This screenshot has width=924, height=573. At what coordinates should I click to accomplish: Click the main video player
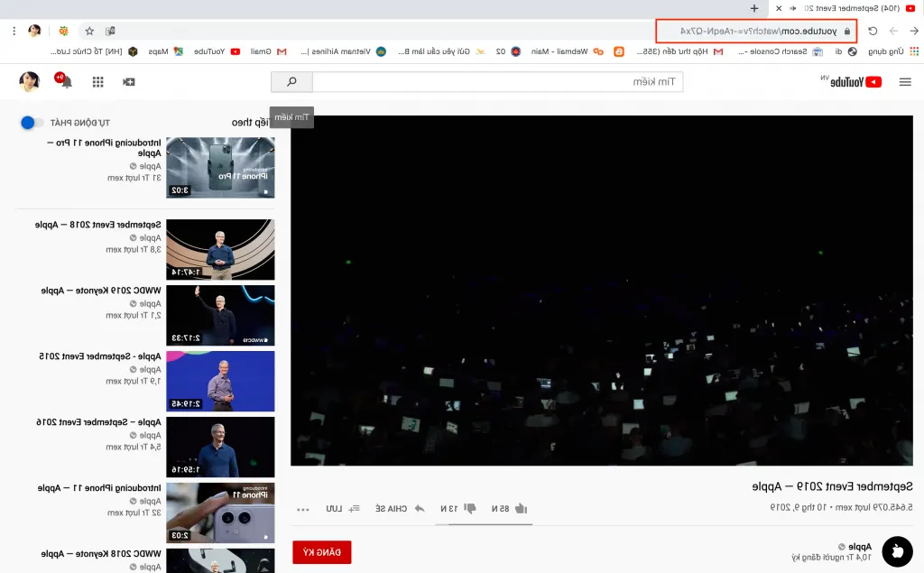(x=602, y=291)
